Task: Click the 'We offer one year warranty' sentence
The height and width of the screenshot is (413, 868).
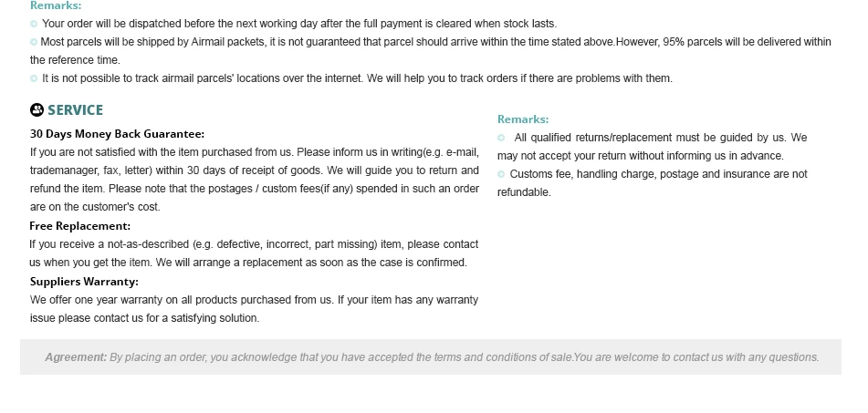Action: pyautogui.click(x=182, y=300)
